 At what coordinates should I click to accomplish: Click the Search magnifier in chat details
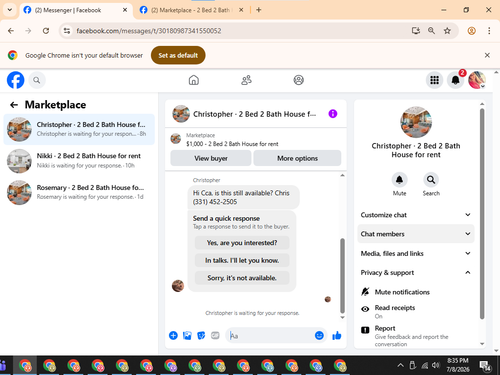(431, 180)
